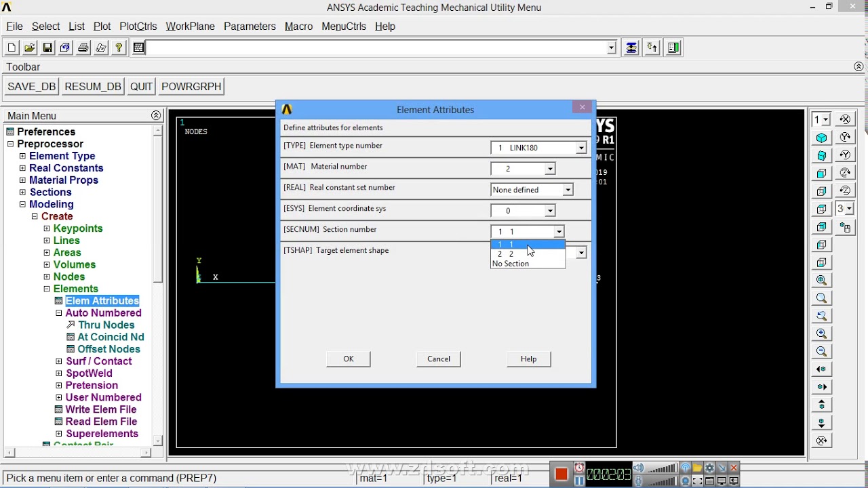Click the RESUM_DB toolbar button

(x=93, y=87)
